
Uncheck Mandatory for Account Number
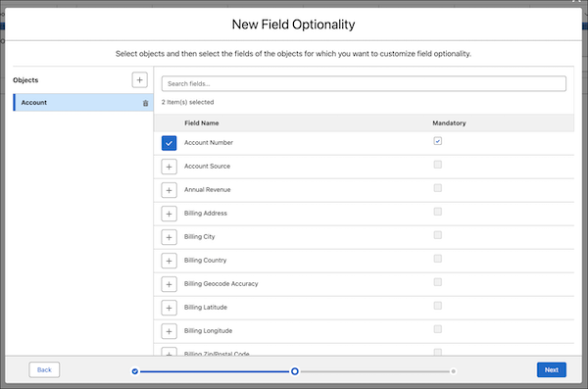coord(438,141)
